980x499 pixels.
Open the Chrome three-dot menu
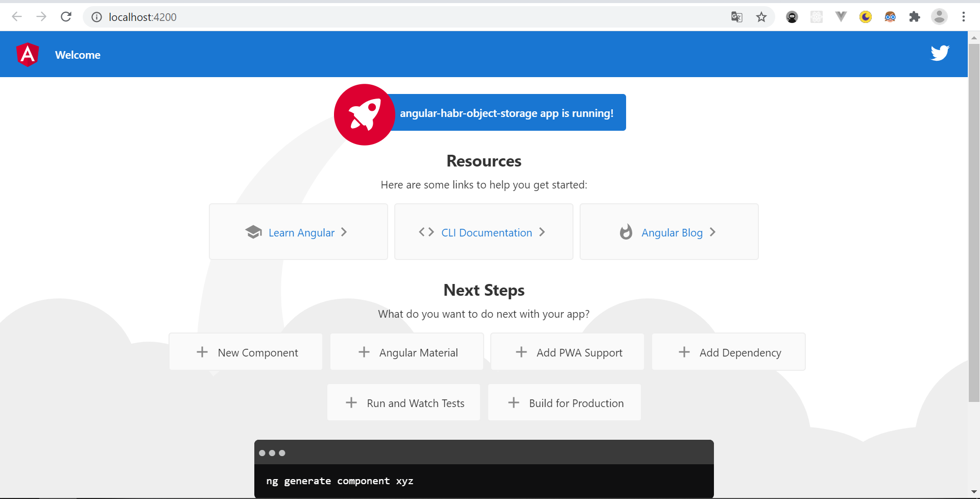point(964,17)
